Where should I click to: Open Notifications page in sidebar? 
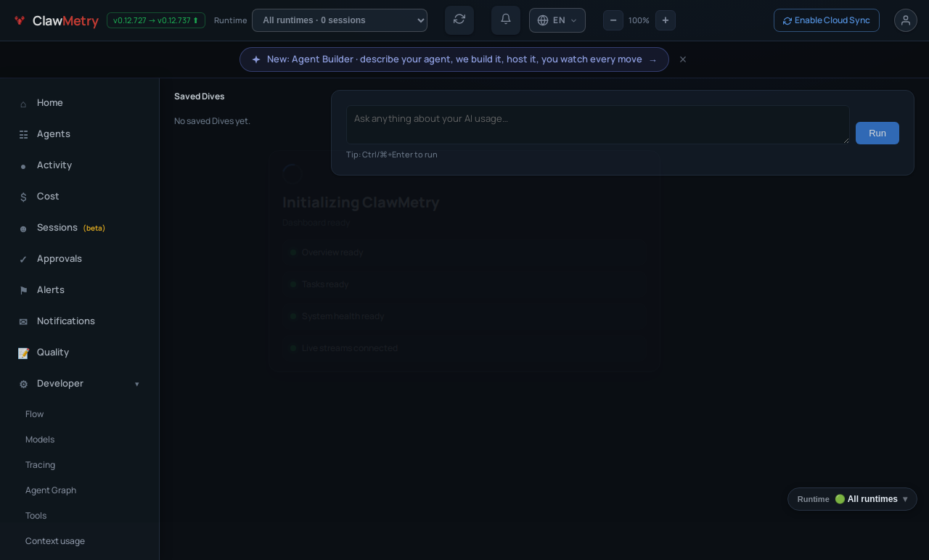(x=80, y=321)
